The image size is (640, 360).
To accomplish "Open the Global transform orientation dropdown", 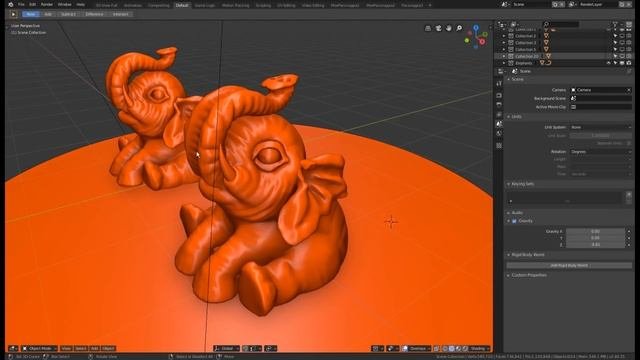I will pos(227,349).
